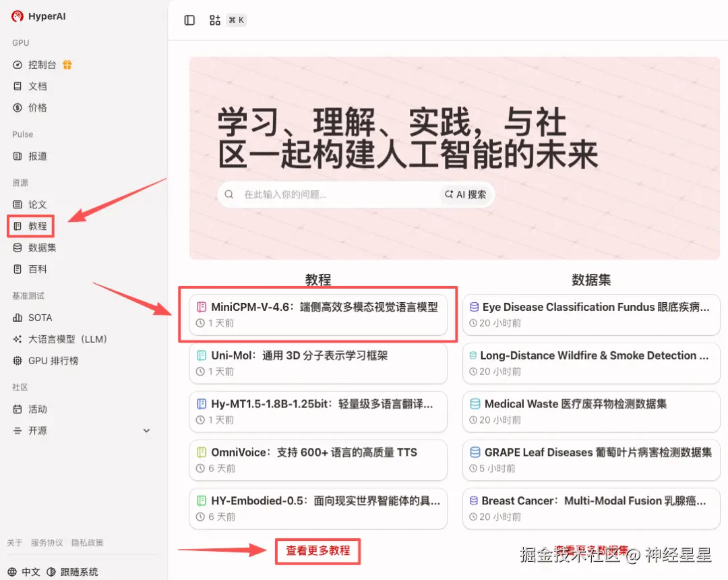Click the sparkle icon for 大语言模型
728x580 pixels.
pyautogui.click(x=18, y=339)
